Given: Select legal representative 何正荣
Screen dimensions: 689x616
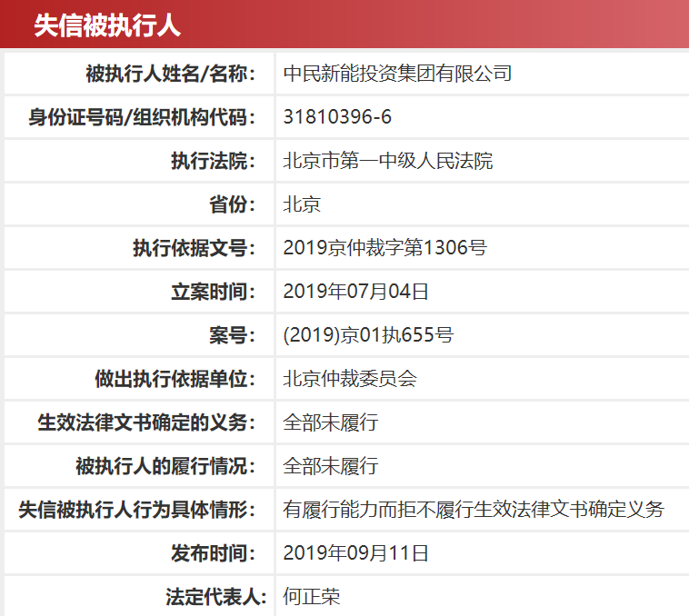Looking at the screenshot, I should [312, 597].
